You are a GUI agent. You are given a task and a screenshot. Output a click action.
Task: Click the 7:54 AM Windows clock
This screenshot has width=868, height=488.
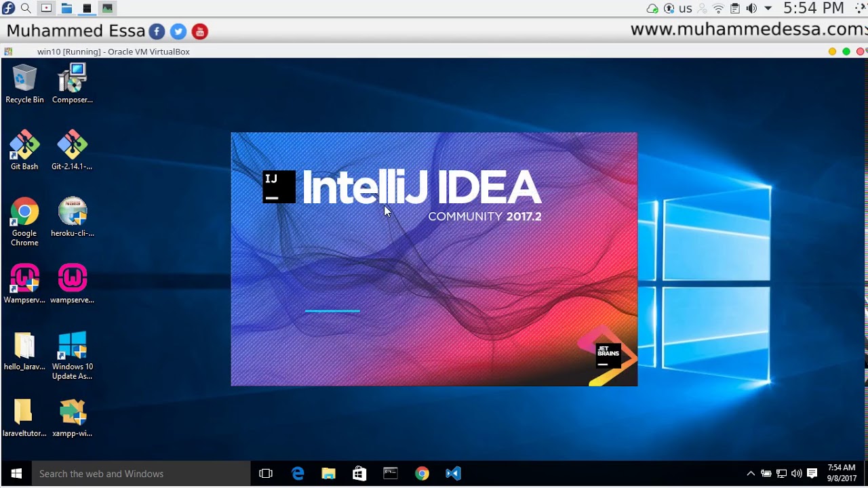(841, 473)
